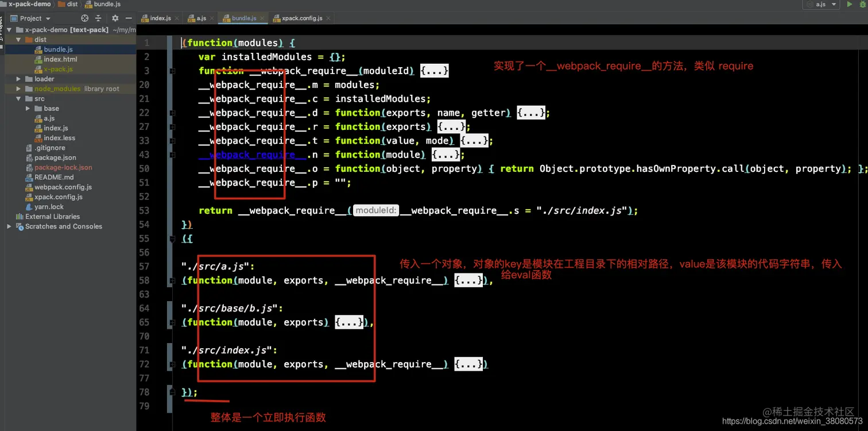The width and height of the screenshot is (868, 431).
Task: Select README.md in the project tree
Action: pyautogui.click(x=54, y=177)
